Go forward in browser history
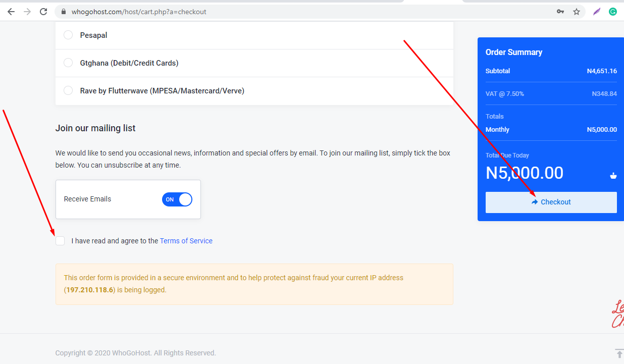624x364 pixels. coord(27,12)
